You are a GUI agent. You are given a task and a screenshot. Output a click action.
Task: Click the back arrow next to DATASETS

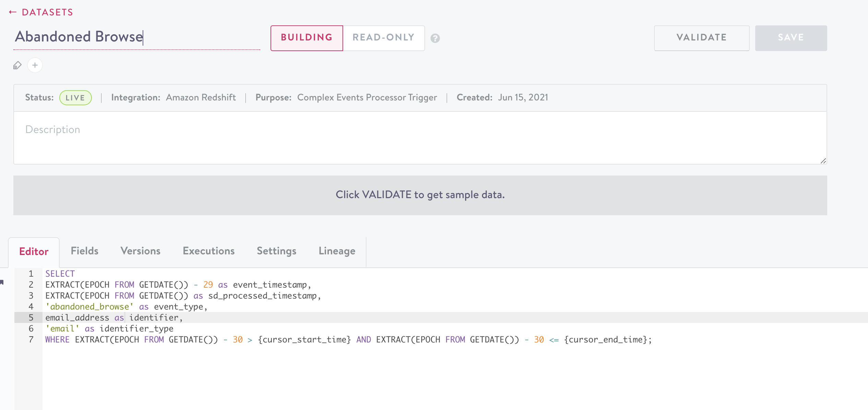pos(13,12)
